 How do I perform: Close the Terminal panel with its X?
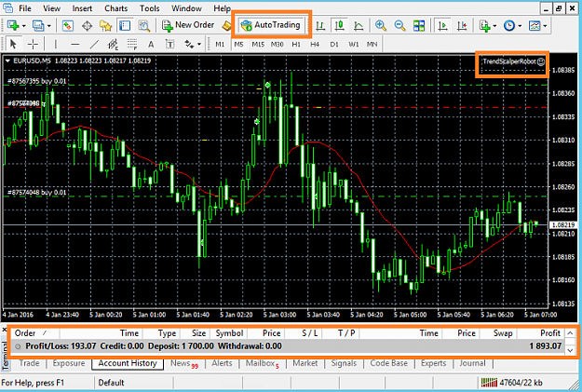pos(5,330)
